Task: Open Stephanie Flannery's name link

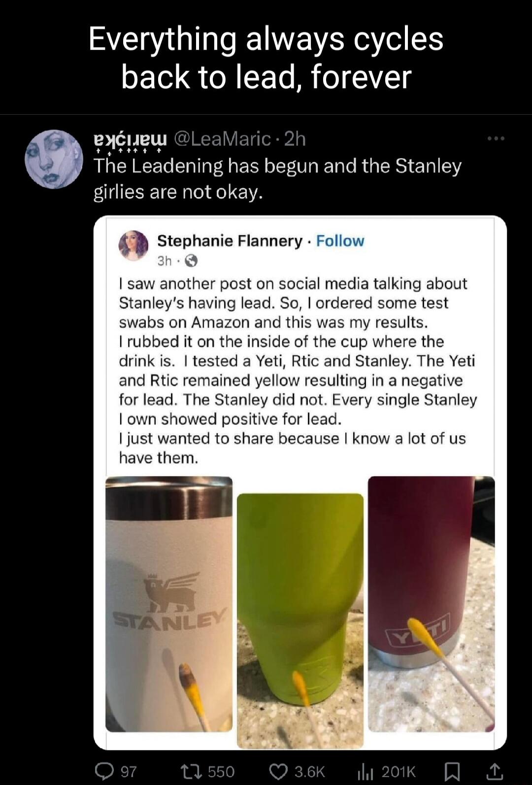Action: pos(230,241)
